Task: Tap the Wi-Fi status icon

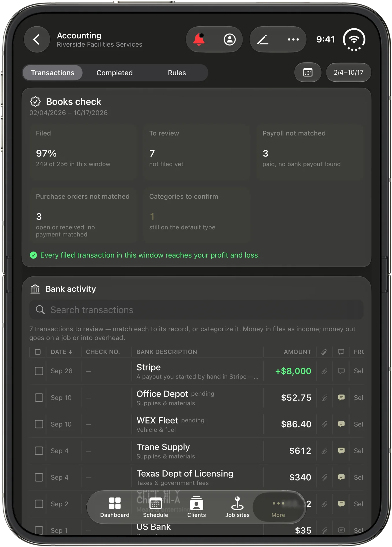Action: pyautogui.click(x=354, y=40)
